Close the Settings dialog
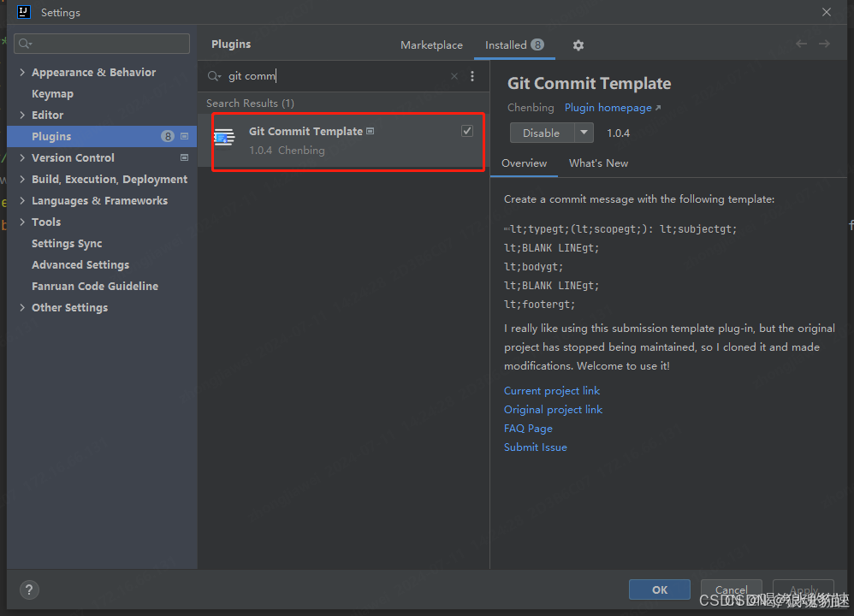This screenshot has height=616, width=854. pyautogui.click(x=827, y=12)
